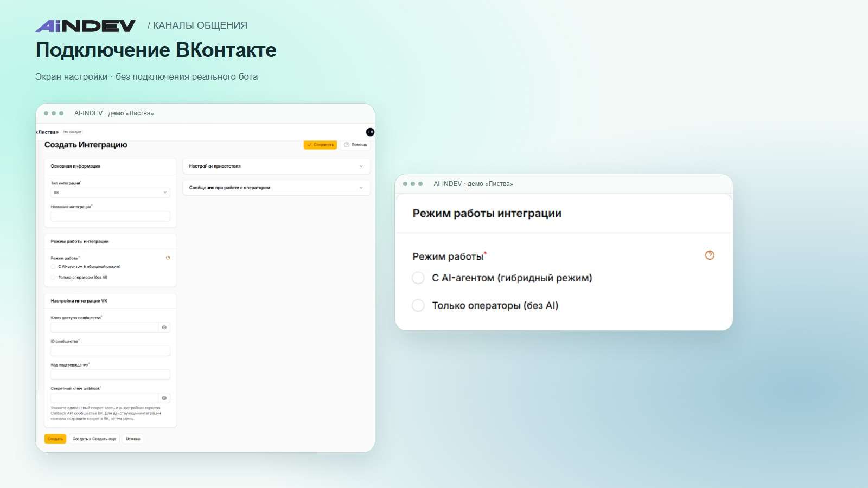Click the AINDEV logo at top
Screen dimensions: 868x488
[85, 25]
